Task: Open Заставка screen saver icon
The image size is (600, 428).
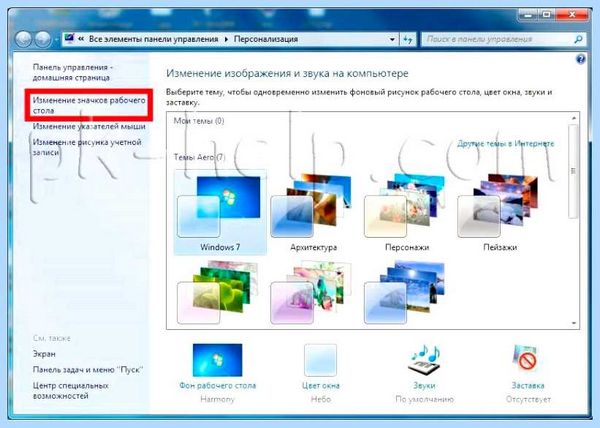Action: coord(527,360)
